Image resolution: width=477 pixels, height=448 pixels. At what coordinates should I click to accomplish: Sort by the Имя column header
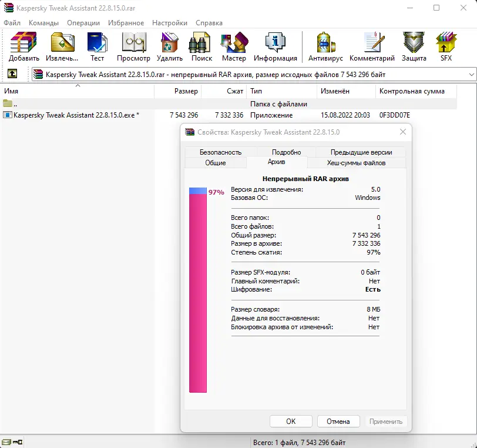[78, 91]
